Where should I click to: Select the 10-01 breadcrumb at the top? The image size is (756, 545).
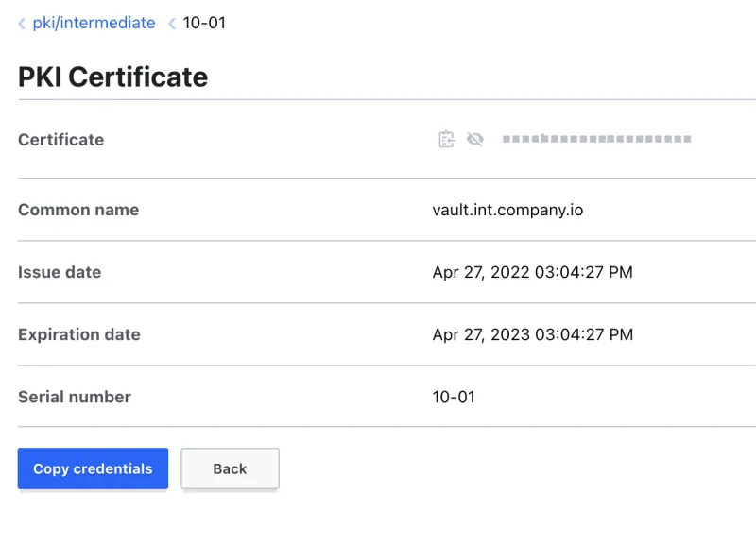[204, 23]
